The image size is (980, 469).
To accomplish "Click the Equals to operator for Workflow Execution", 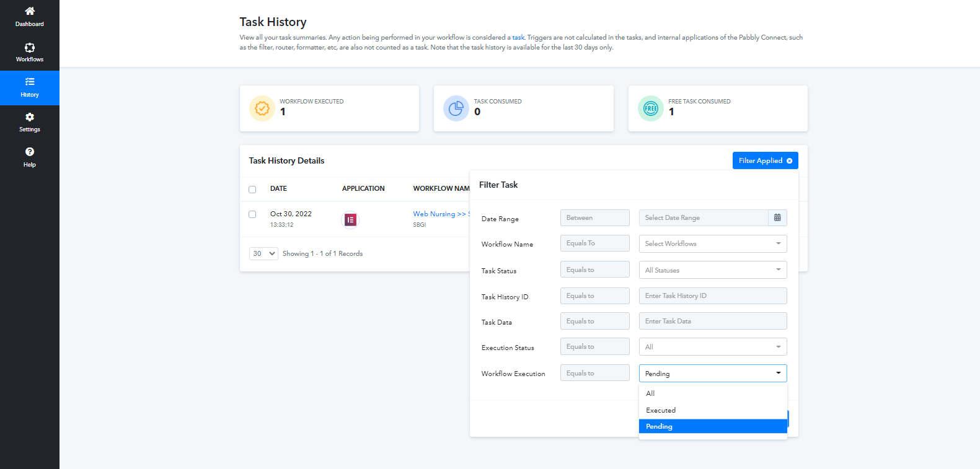I will click(595, 373).
